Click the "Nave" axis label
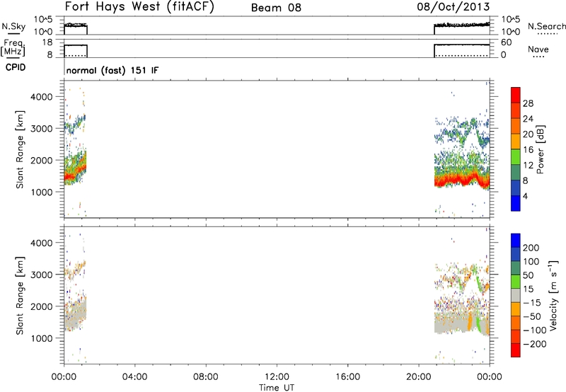 click(538, 49)
